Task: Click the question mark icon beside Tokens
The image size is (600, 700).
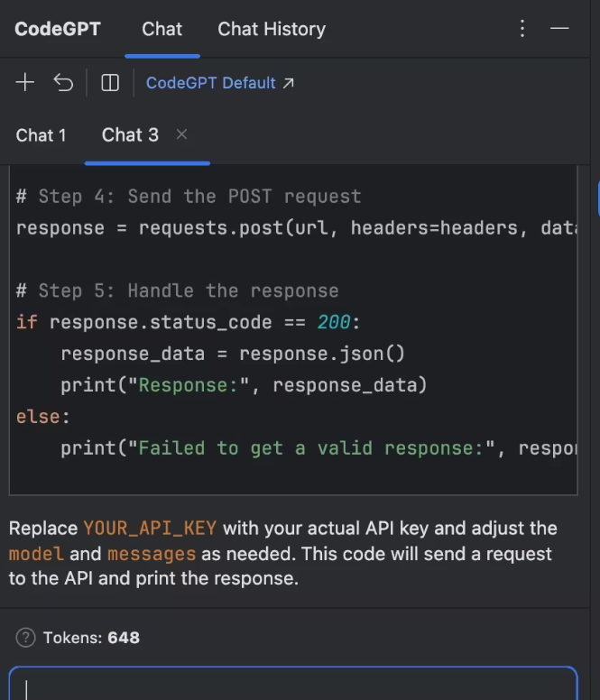Action: click(x=25, y=638)
